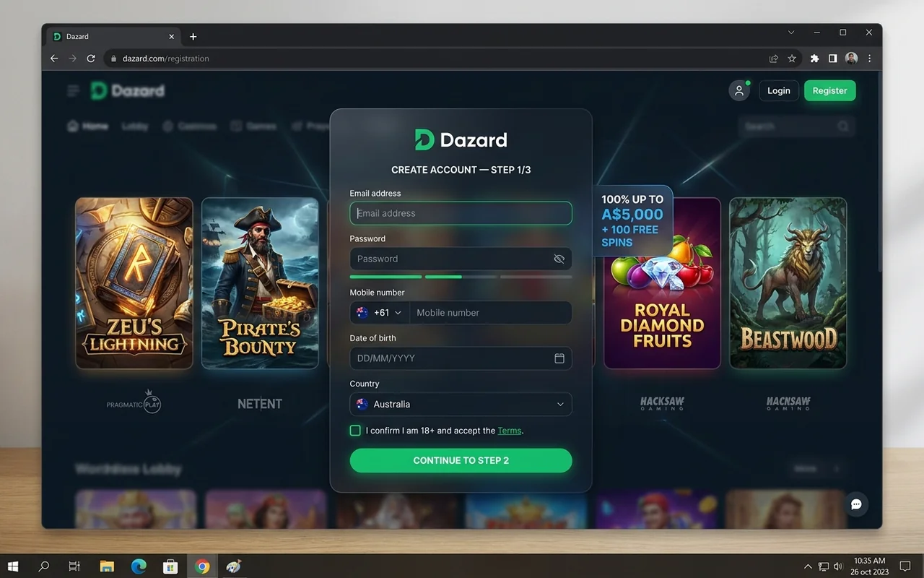
Task: Focus the Password field
Action: tap(461, 259)
